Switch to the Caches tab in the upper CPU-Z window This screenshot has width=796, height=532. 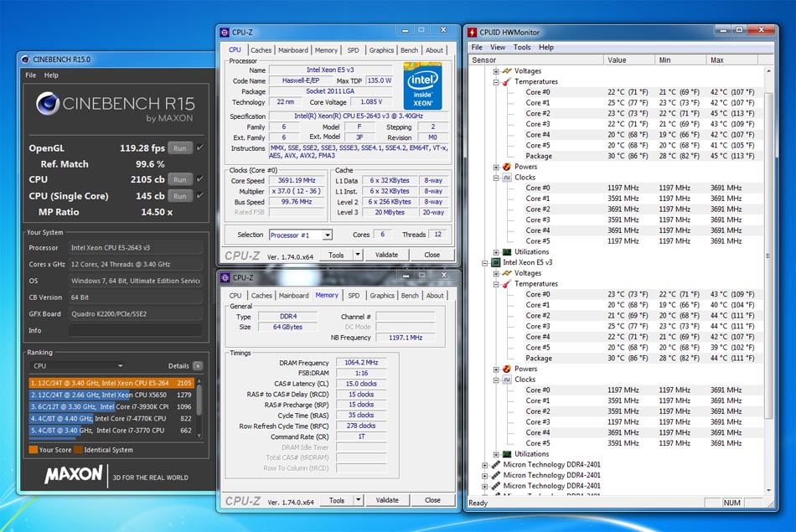point(261,50)
